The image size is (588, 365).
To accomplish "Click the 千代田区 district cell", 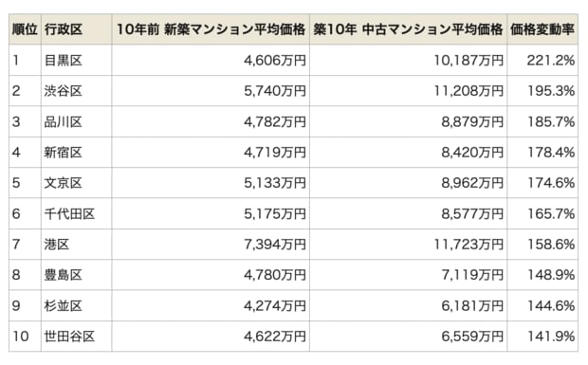I will click(x=76, y=213).
